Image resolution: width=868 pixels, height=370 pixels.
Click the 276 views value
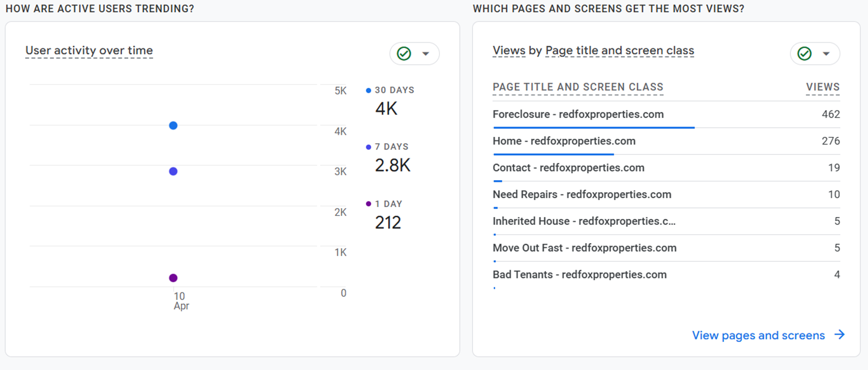click(x=831, y=141)
